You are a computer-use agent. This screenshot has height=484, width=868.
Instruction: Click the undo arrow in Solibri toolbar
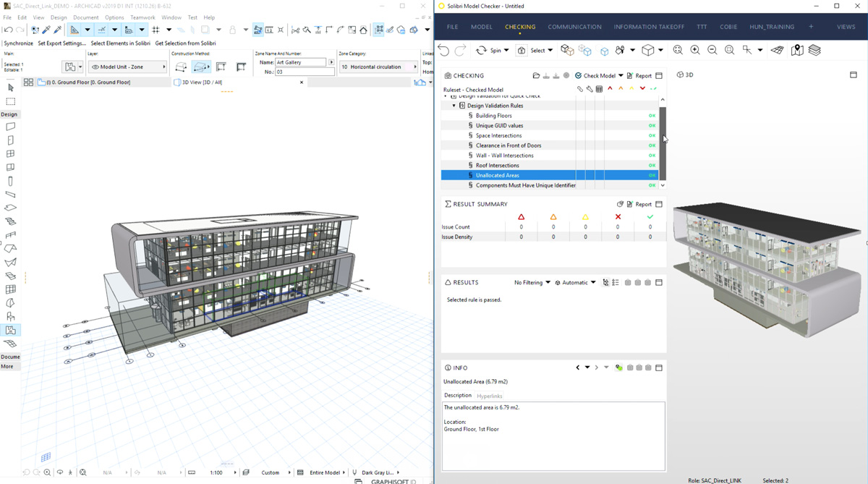pos(443,50)
